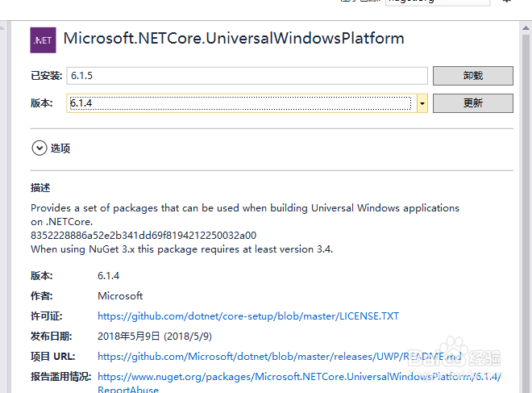Click the .NET package logo icon
Viewport: 532px width, 393px height.
click(43, 40)
